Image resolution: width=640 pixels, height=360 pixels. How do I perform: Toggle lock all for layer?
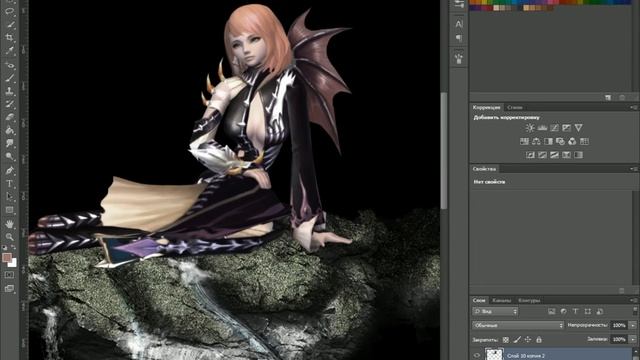539,340
